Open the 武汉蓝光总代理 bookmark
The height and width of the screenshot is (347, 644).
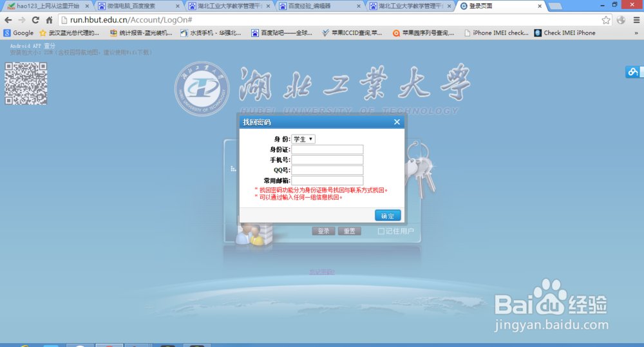pos(69,33)
